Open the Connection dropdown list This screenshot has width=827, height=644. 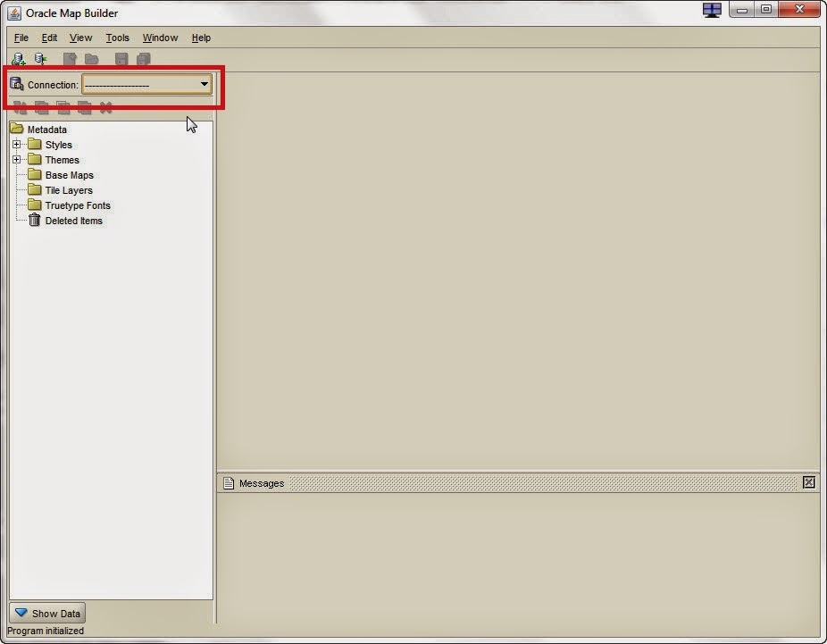(205, 84)
